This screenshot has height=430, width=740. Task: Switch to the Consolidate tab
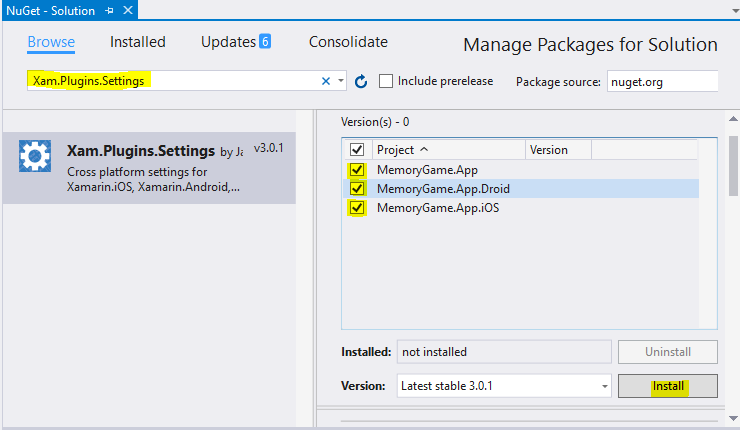[x=348, y=42]
